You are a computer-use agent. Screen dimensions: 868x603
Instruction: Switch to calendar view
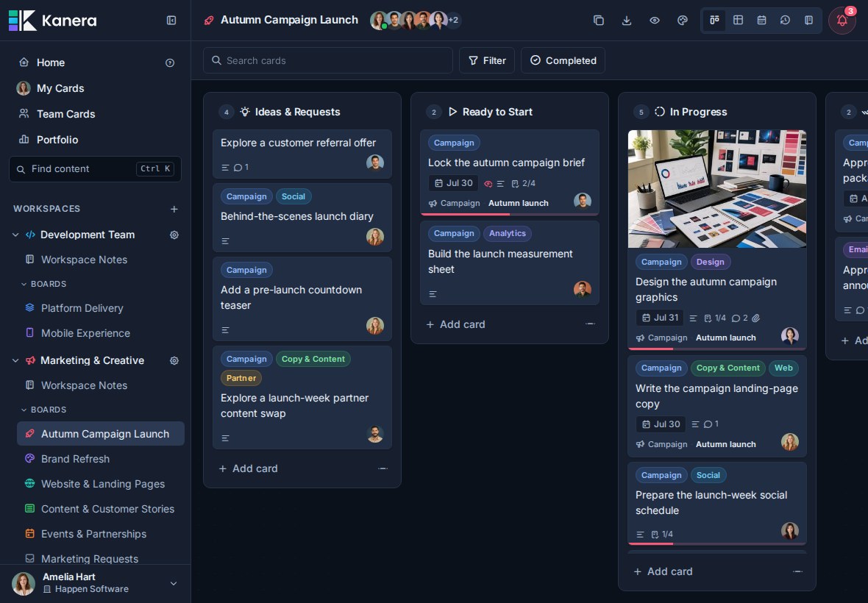(762, 21)
